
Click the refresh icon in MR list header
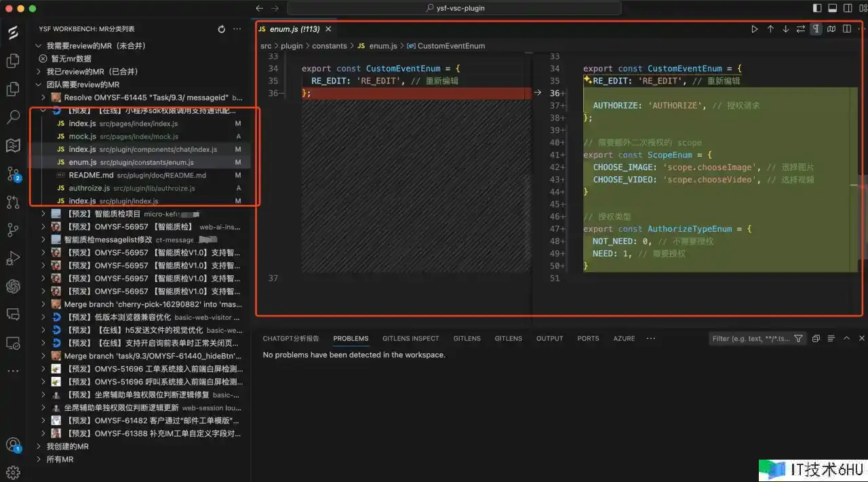point(221,29)
